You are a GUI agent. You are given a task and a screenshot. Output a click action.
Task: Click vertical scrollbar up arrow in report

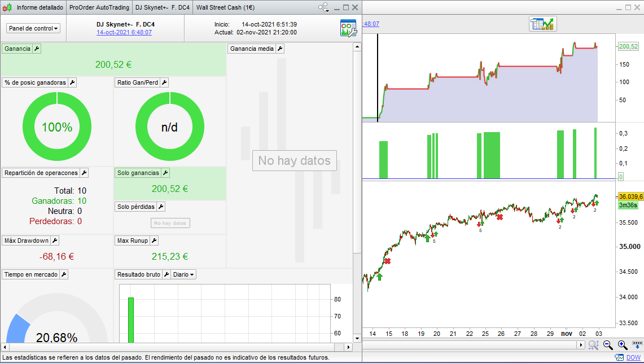(357, 47)
